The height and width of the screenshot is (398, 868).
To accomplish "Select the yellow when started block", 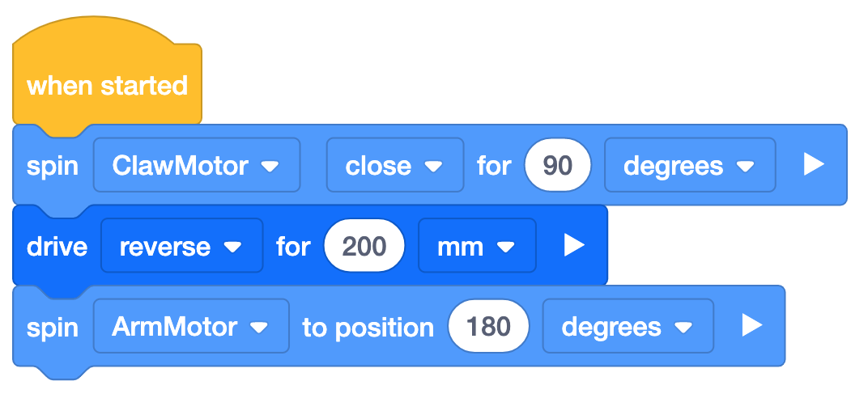I will pyautogui.click(x=107, y=86).
